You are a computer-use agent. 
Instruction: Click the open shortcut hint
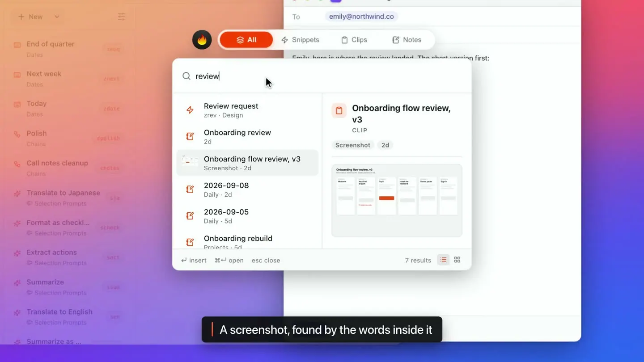tap(229, 260)
